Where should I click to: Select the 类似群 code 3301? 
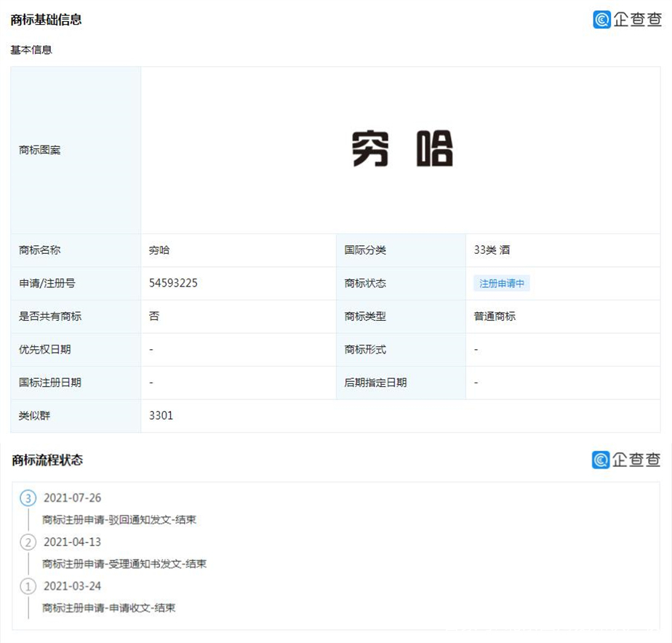point(159,415)
